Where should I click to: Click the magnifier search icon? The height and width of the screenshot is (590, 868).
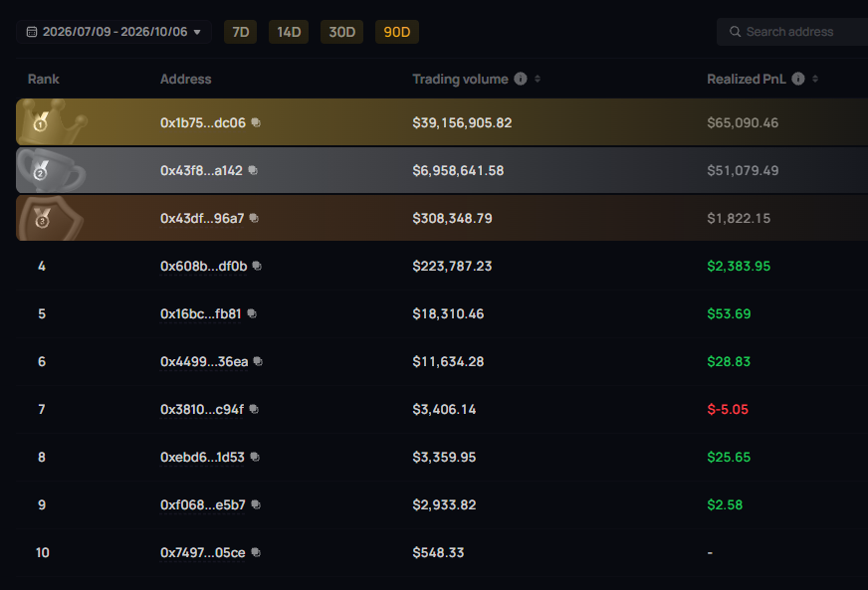tap(736, 32)
